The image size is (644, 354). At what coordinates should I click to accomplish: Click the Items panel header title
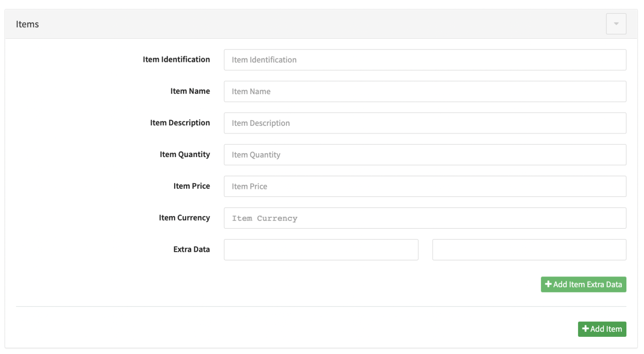[27, 24]
